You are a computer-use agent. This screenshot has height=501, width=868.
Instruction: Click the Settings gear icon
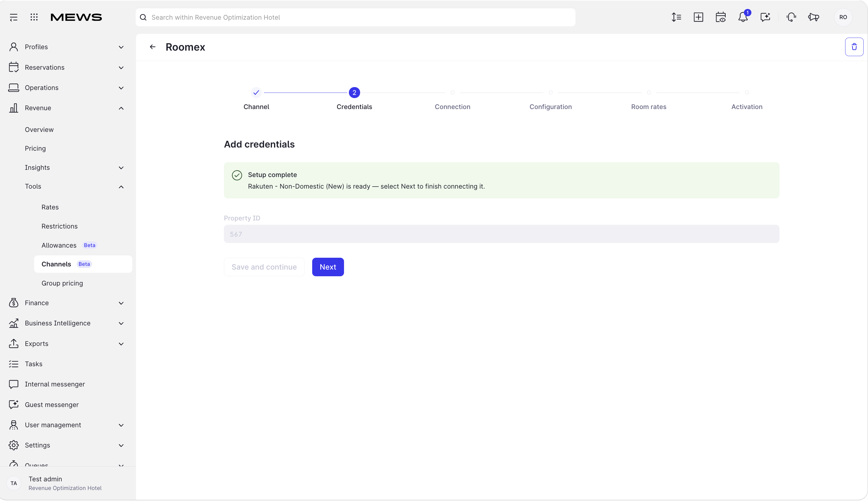(14, 445)
